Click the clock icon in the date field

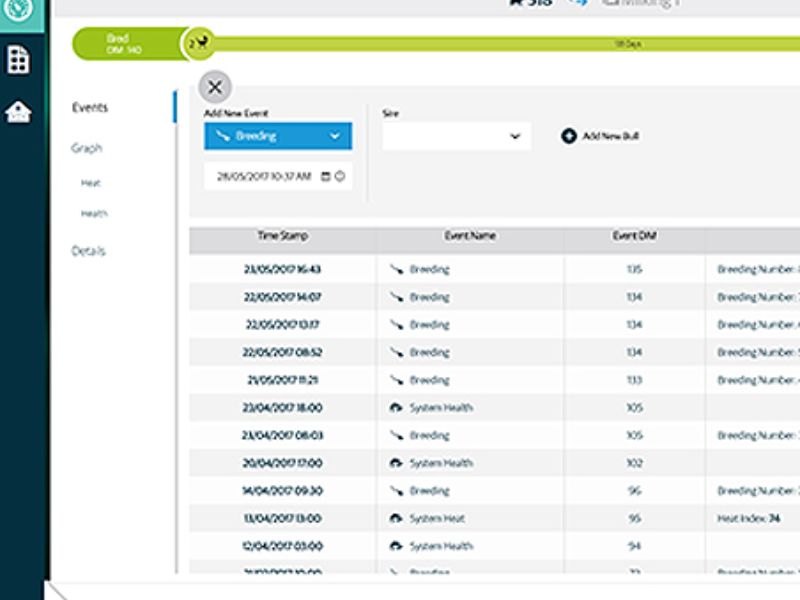tap(340, 176)
